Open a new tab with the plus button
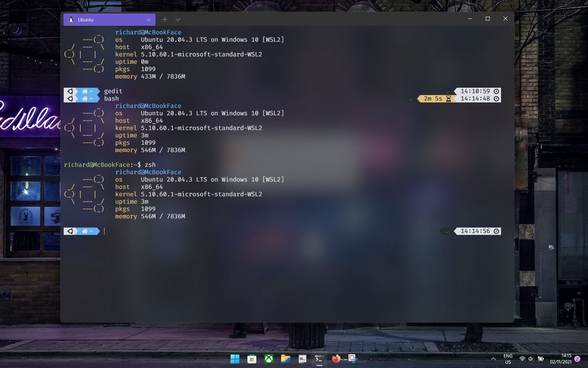The image size is (588, 368). coord(165,19)
